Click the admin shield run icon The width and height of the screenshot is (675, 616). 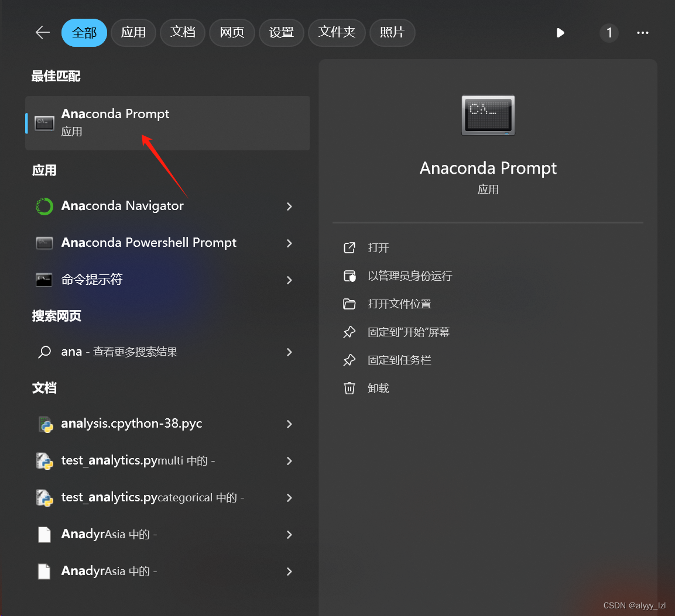click(x=350, y=276)
